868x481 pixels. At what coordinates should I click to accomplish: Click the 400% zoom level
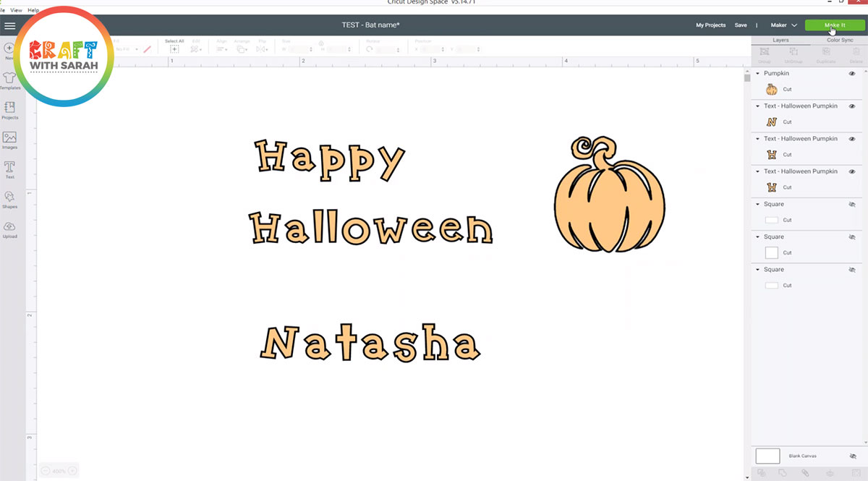(59, 471)
